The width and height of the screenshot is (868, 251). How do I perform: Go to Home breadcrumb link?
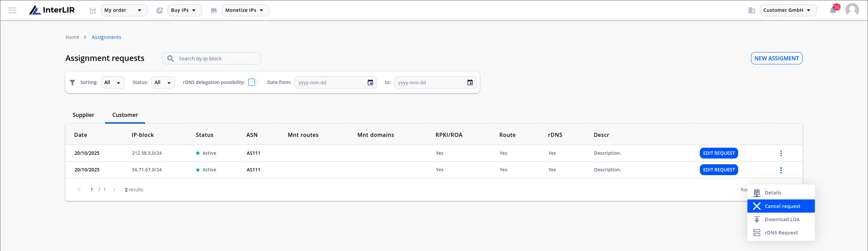(72, 37)
